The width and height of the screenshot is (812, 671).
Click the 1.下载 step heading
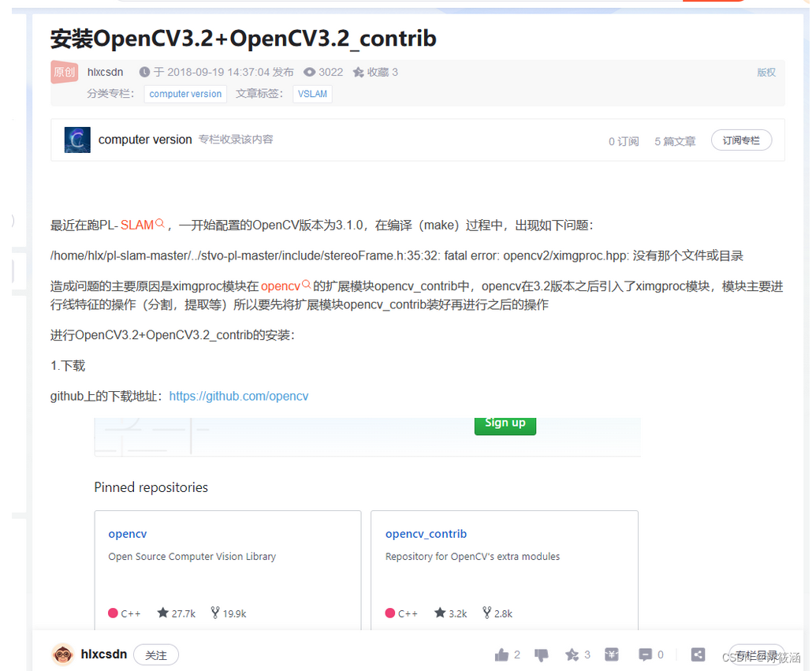pos(68,366)
